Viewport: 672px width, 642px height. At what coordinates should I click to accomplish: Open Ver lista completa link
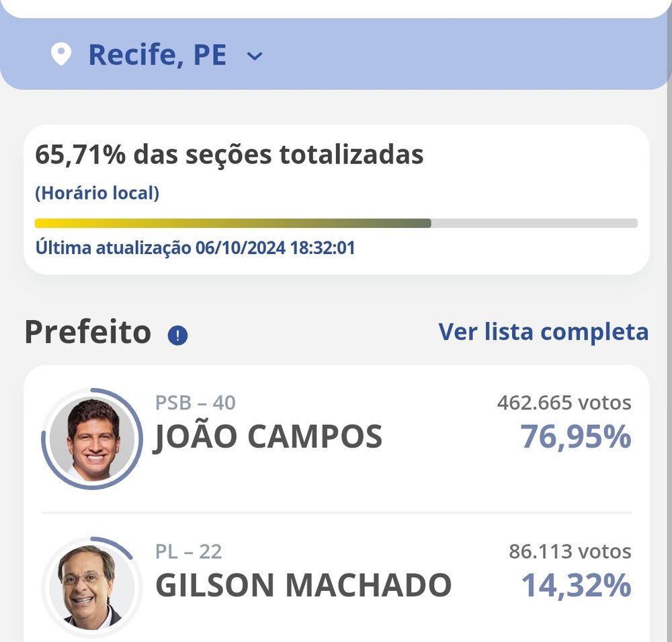[543, 331]
